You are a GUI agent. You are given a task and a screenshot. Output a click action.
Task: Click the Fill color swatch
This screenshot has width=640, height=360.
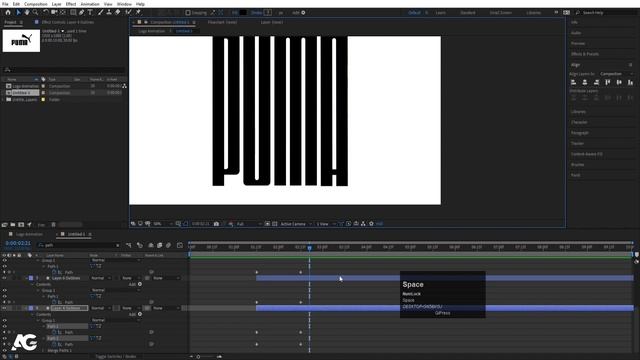(x=243, y=13)
